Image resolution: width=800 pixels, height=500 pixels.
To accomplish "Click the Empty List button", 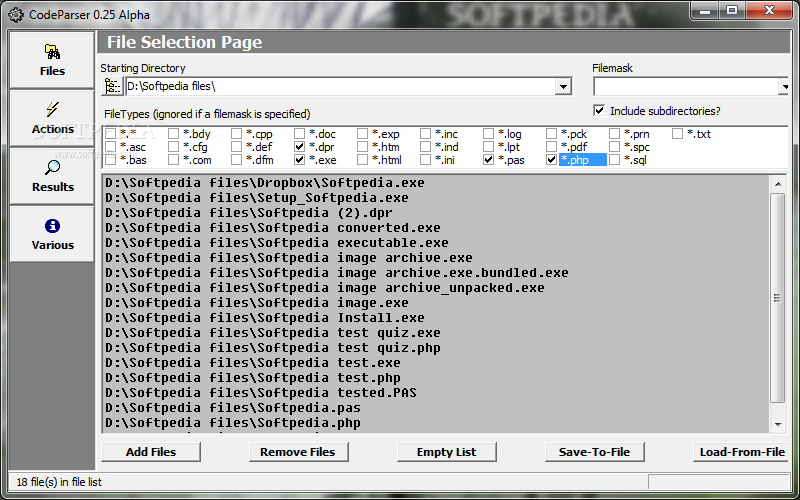I will [446, 452].
